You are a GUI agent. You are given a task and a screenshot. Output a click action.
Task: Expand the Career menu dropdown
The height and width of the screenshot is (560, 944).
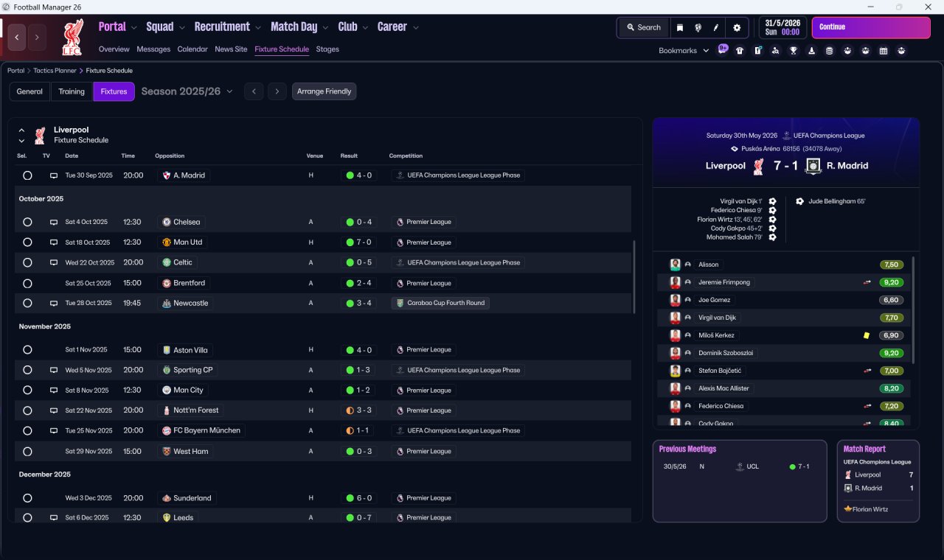click(x=415, y=28)
